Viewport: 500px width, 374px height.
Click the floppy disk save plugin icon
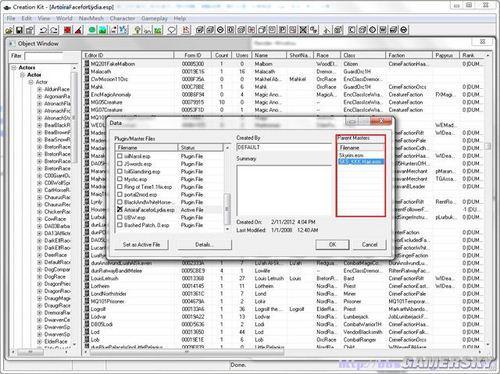(x=19, y=30)
